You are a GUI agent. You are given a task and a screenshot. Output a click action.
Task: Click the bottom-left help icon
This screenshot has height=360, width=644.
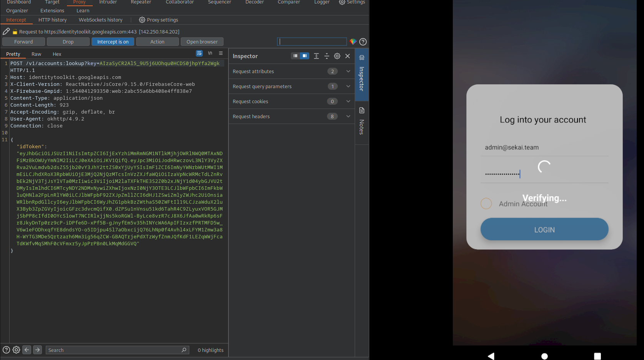[6, 350]
